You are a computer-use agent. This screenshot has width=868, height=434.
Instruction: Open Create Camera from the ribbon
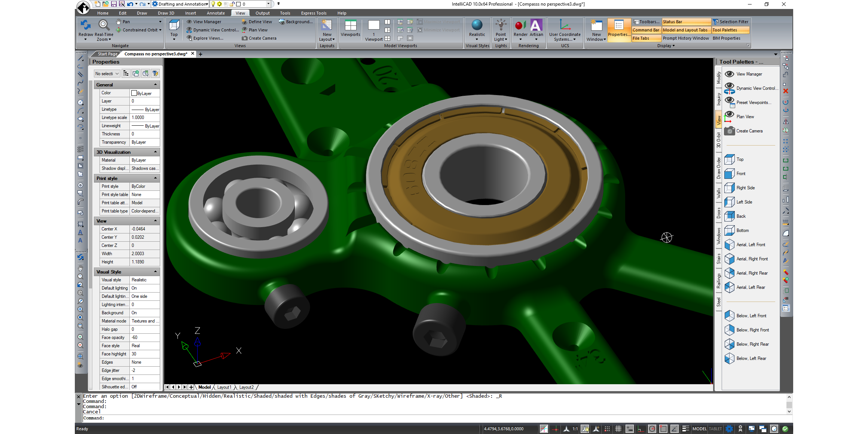[259, 38]
